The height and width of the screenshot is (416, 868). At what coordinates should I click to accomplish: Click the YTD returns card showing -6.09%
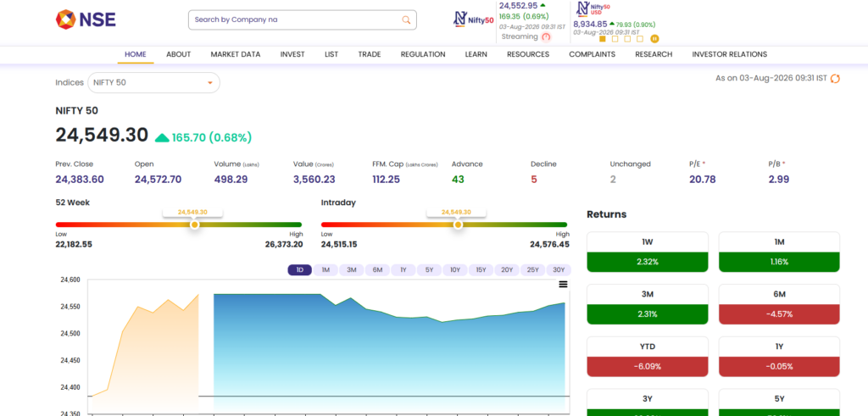[x=647, y=357]
